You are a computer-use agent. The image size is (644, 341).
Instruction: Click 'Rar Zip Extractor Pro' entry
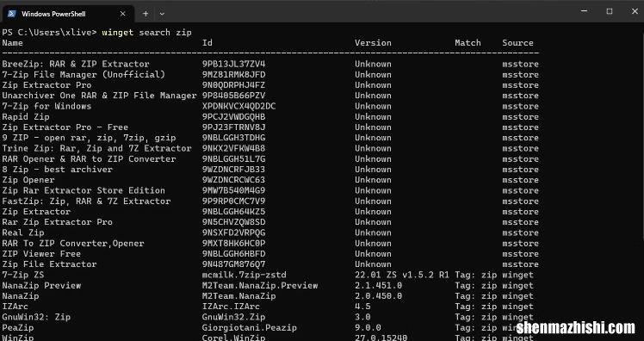point(57,222)
